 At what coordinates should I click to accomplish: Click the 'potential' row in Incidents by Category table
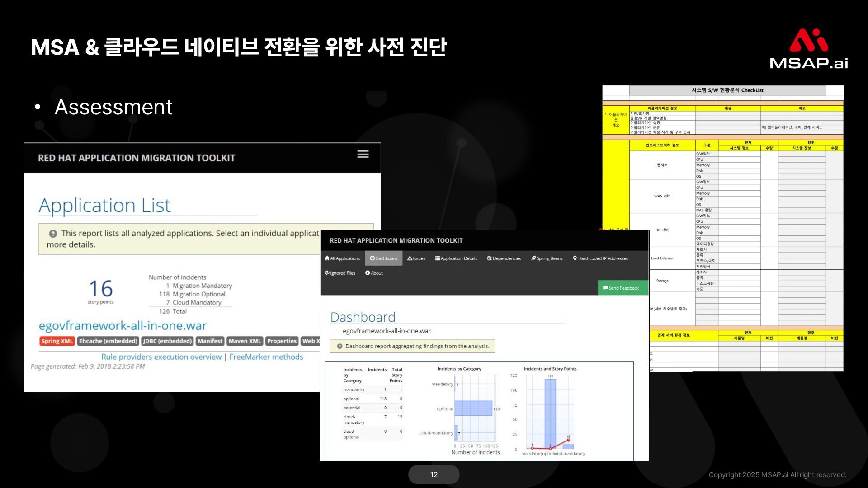[373, 408]
